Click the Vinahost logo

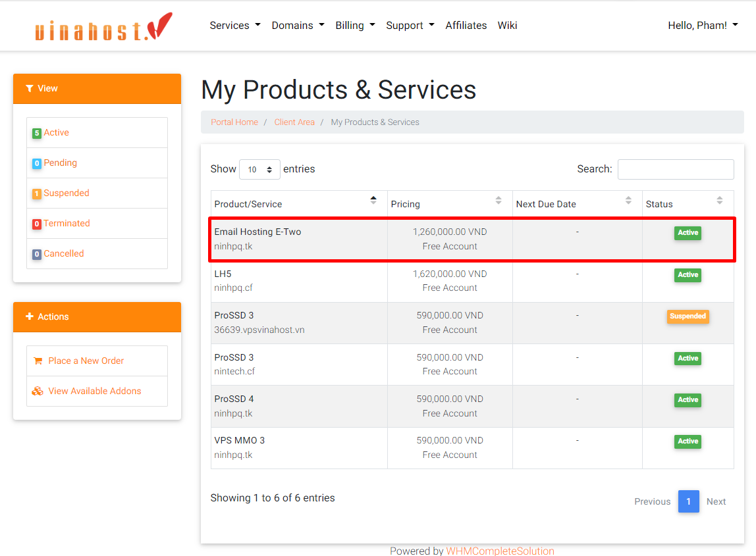point(103,27)
